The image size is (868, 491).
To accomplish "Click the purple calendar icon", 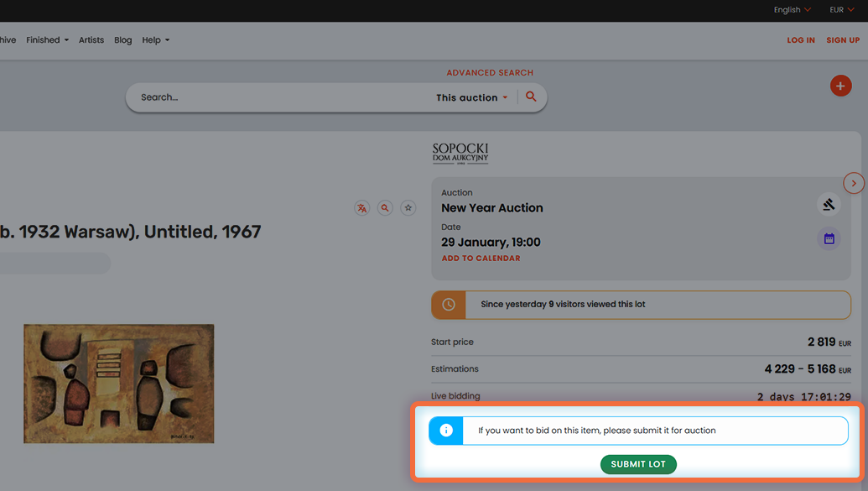I will tap(829, 239).
